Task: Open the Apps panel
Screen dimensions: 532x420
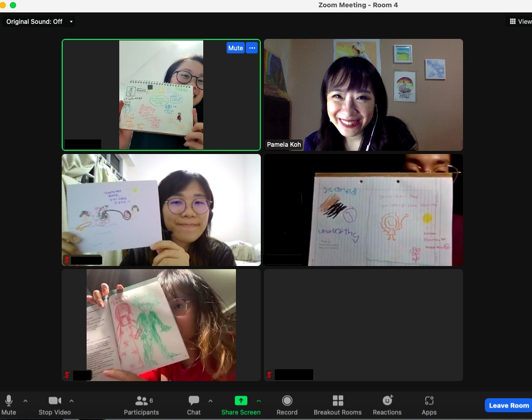Action: (x=429, y=401)
